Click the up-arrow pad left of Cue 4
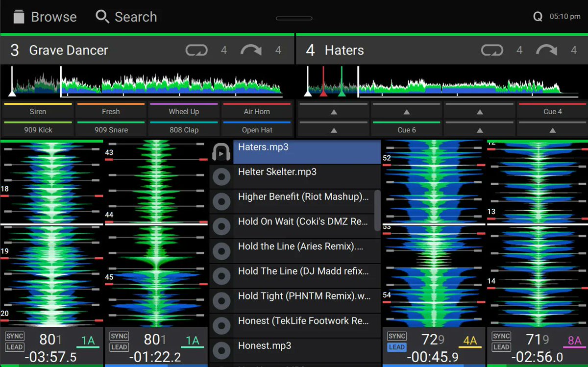This screenshot has height=367, width=588. pyautogui.click(x=479, y=111)
